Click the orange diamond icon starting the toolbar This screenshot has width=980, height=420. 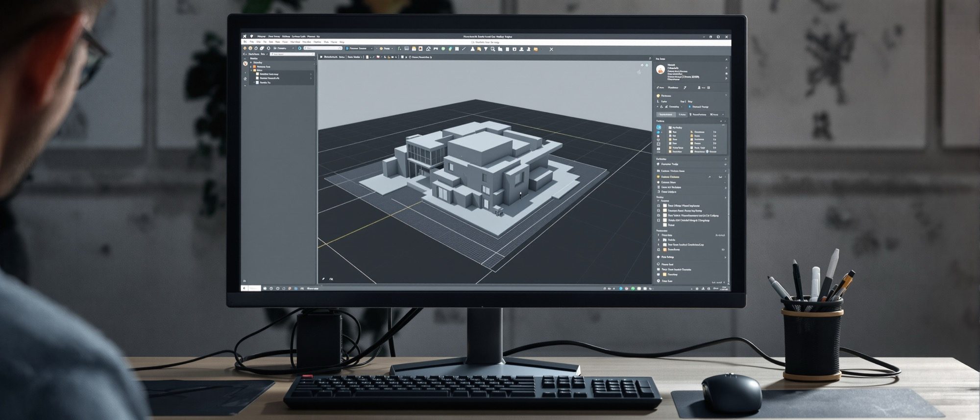[x=245, y=48]
